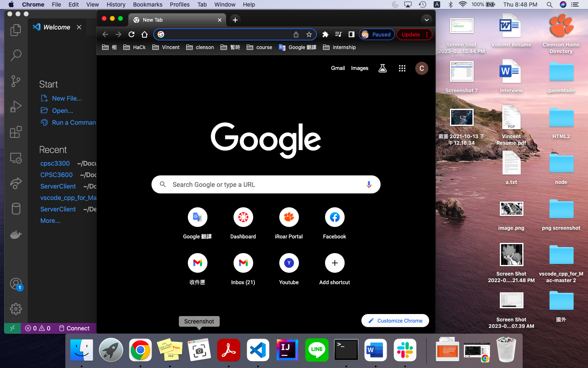Toggle Chrome side panel
This screenshot has width=588, height=368.
click(x=351, y=34)
